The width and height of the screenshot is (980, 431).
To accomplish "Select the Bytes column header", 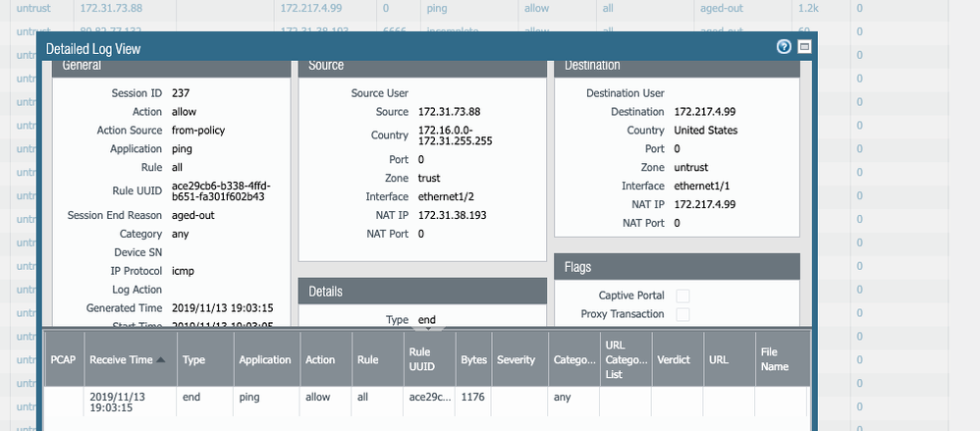I will coord(474,359).
